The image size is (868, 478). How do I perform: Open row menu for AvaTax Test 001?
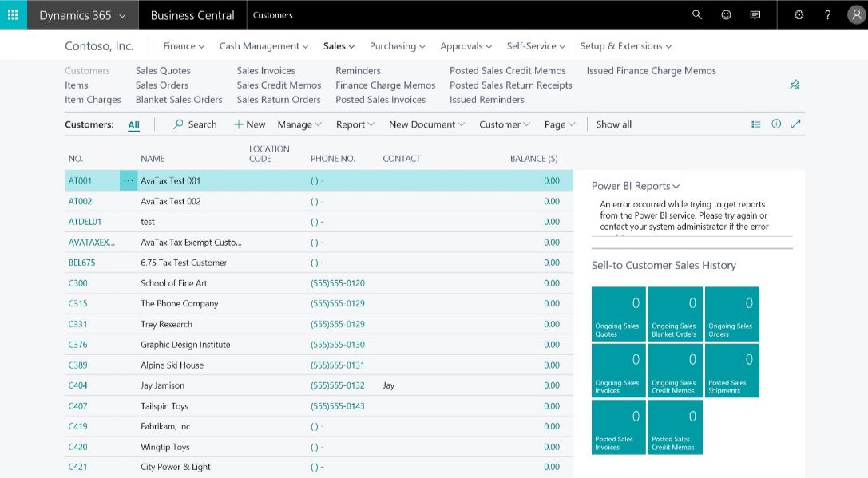129,181
